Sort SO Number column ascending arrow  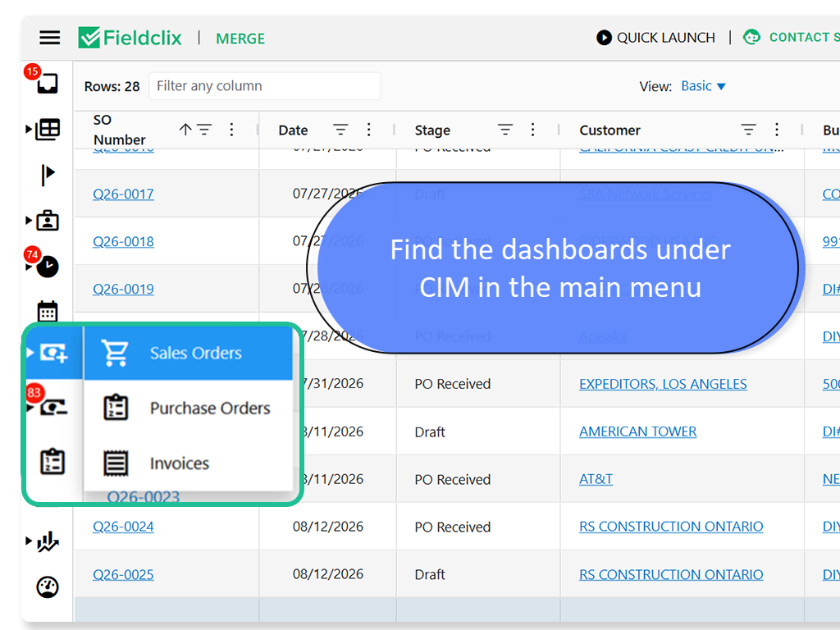[x=185, y=130]
